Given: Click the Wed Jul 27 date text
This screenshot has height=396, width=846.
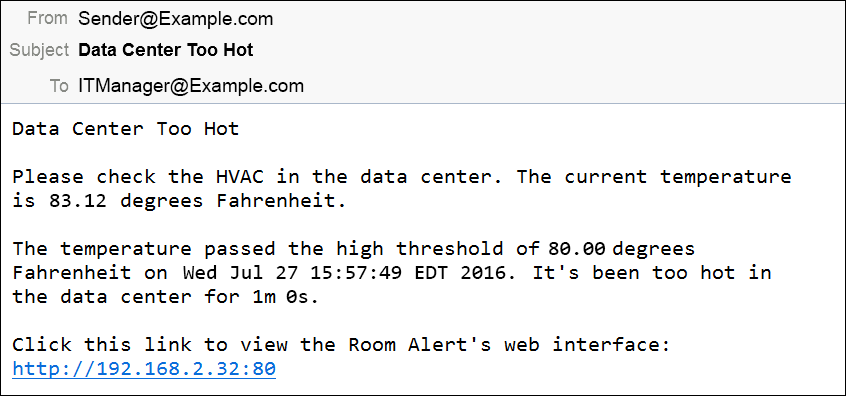Looking at the screenshot, I should coord(239,272).
